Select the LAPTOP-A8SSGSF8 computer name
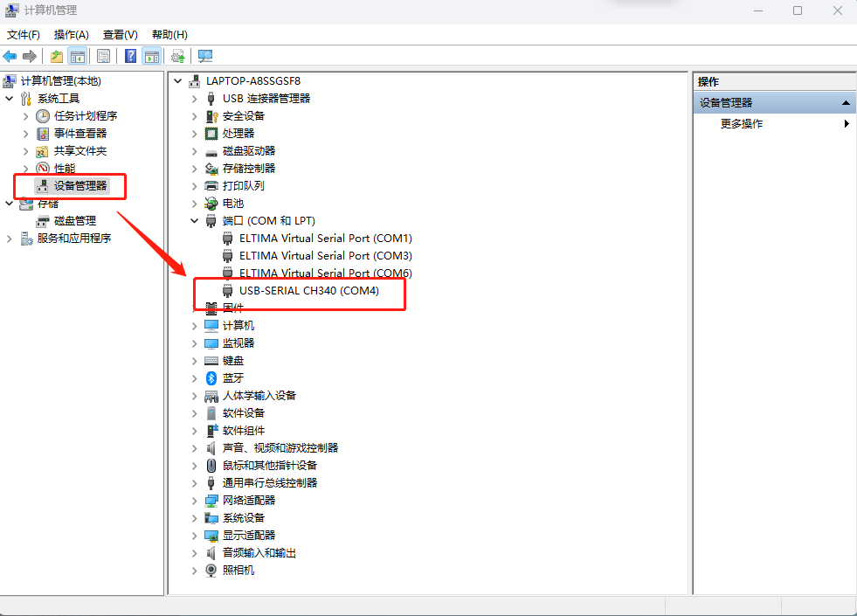The height and width of the screenshot is (616, 857). click(253, 81)
